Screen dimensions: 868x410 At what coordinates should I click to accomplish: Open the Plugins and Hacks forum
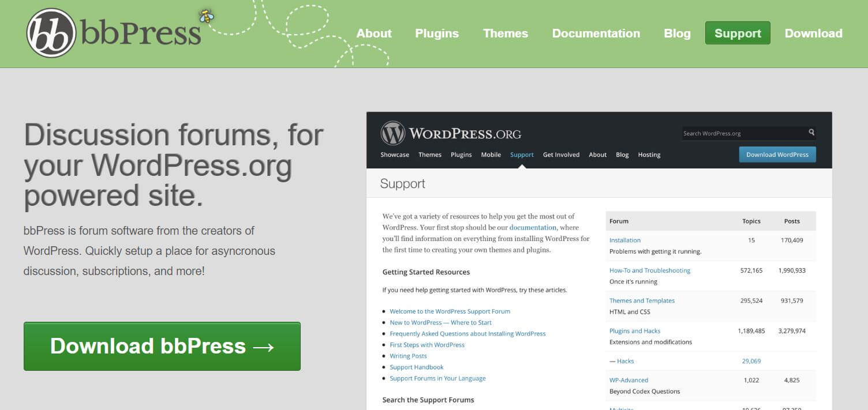tap(635, 330)
